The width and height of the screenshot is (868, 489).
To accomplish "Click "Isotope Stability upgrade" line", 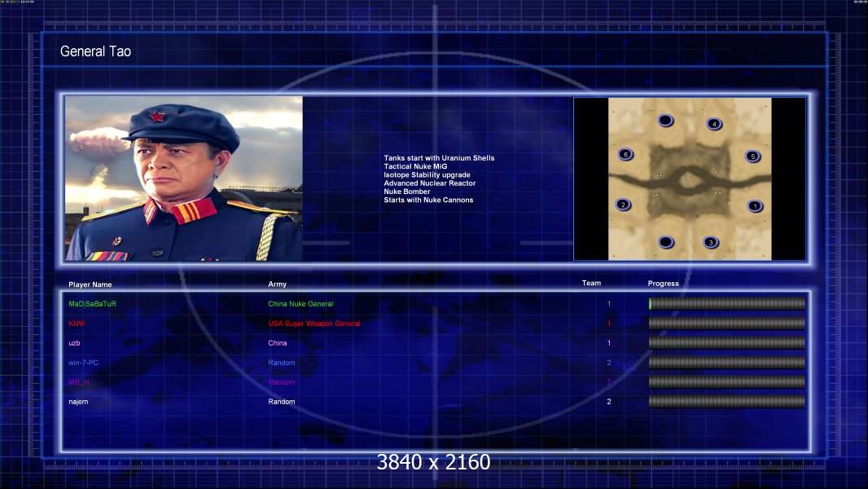I will (x=427, y=175).
